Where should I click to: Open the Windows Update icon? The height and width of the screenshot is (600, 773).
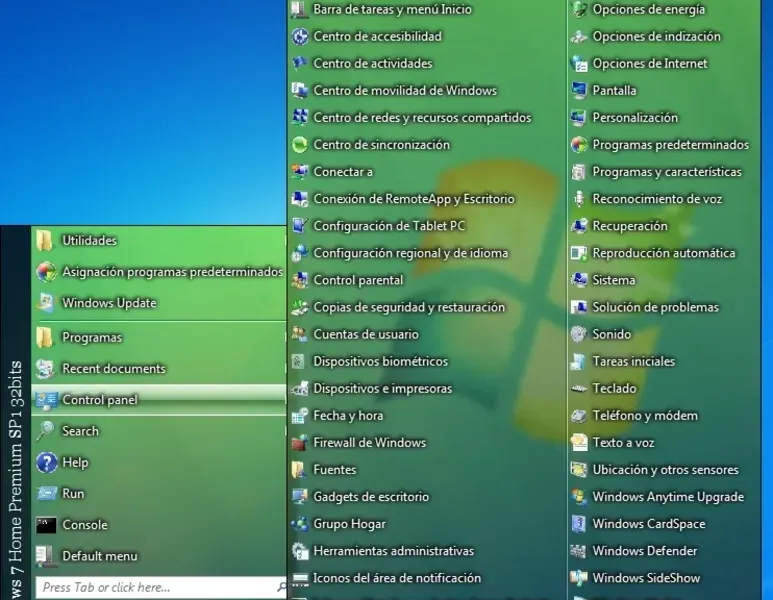click(x=45, y=303)
